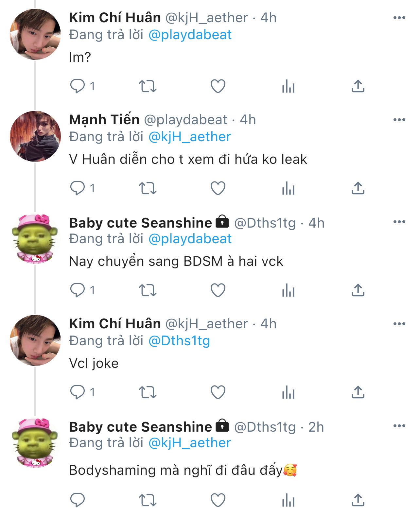Open Mạnh Tiến display name profile
420x516 pixels.
coord(104,120)
